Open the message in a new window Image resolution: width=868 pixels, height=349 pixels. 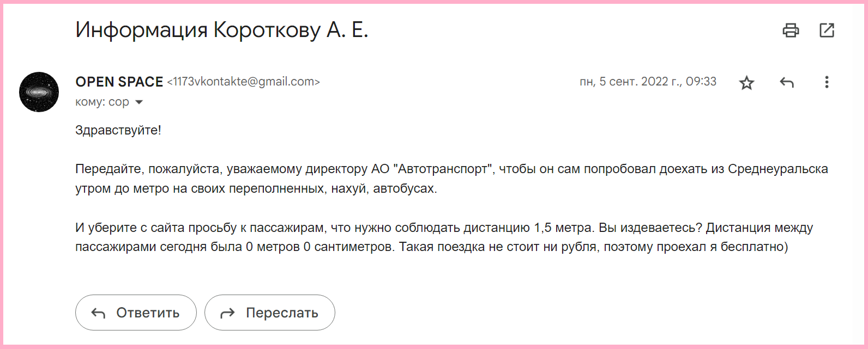tap(827, 30)
